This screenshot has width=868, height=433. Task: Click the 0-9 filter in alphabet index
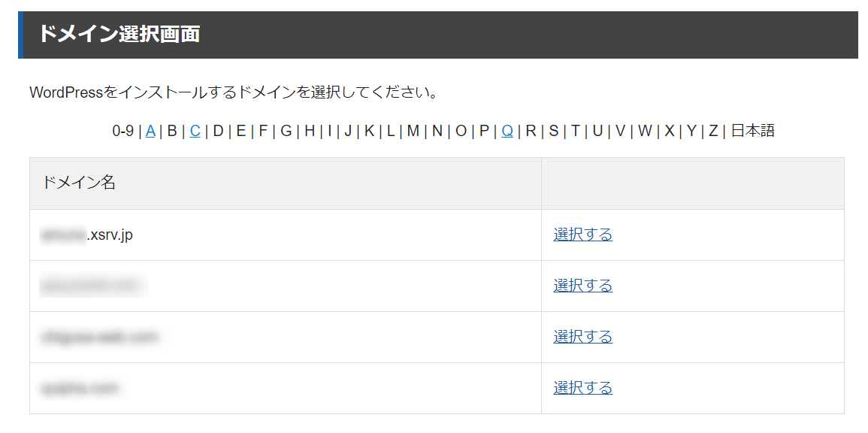(123, 132)
